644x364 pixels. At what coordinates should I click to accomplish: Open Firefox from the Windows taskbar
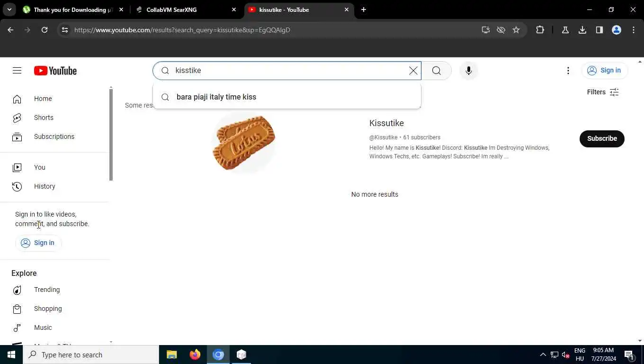click(x=195, y=355)
